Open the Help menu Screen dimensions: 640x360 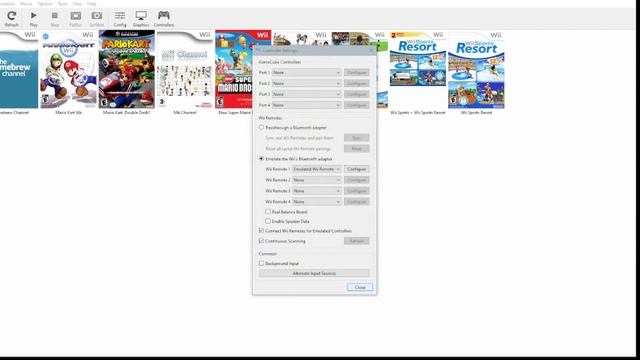[91, 4]
